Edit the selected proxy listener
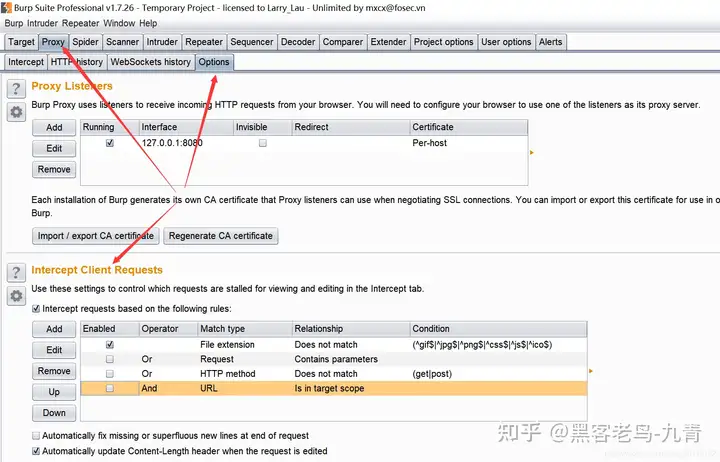The image size is (720, 462). (x=54, y=148)
